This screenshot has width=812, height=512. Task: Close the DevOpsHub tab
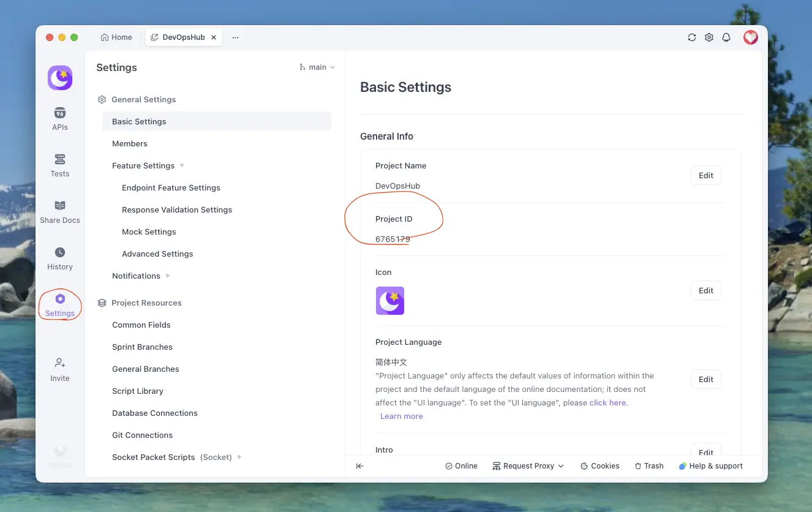coord(214,37)
